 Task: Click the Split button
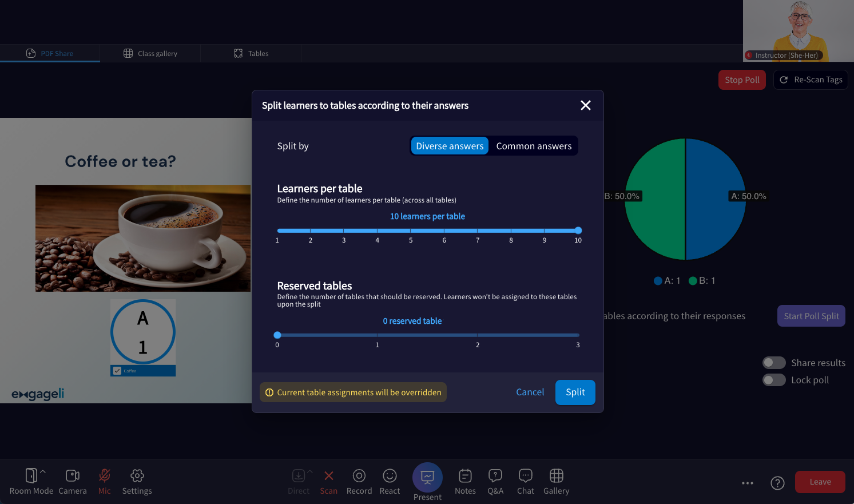pos(575,392)
